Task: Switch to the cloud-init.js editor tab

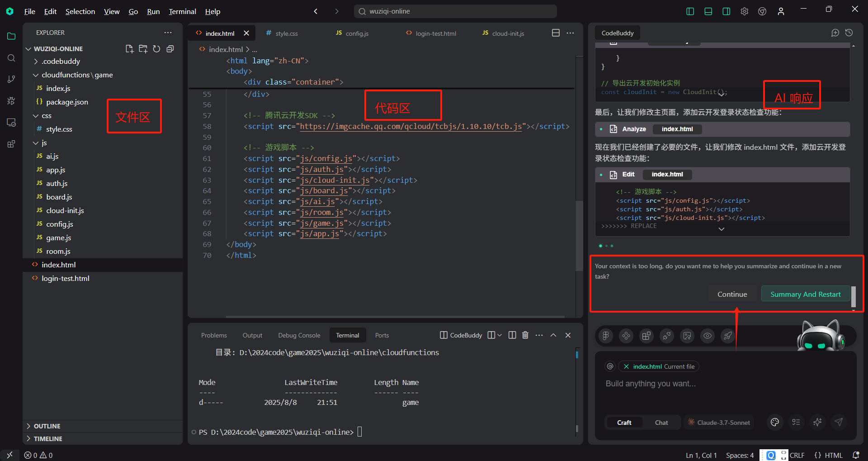Action: [508, 33]
